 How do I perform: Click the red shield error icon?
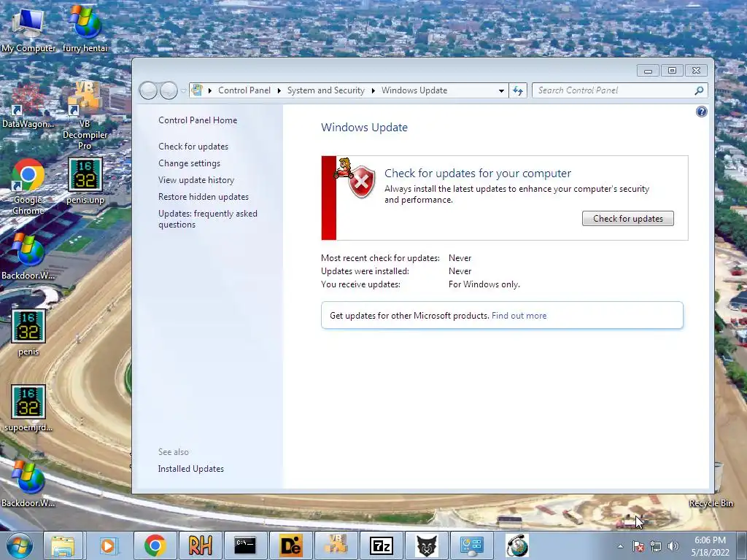click(x=362, y=182)
